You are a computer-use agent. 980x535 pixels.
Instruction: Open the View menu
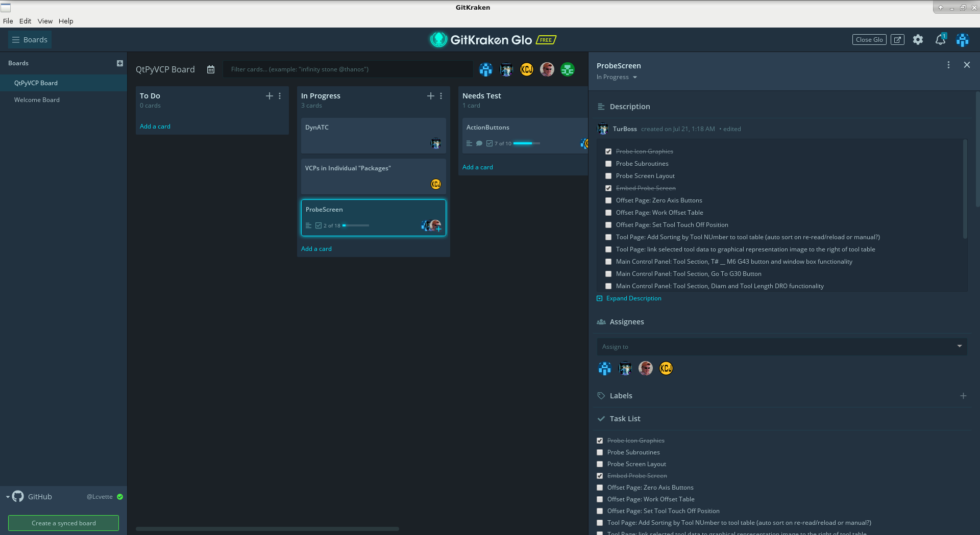[45, 21]
